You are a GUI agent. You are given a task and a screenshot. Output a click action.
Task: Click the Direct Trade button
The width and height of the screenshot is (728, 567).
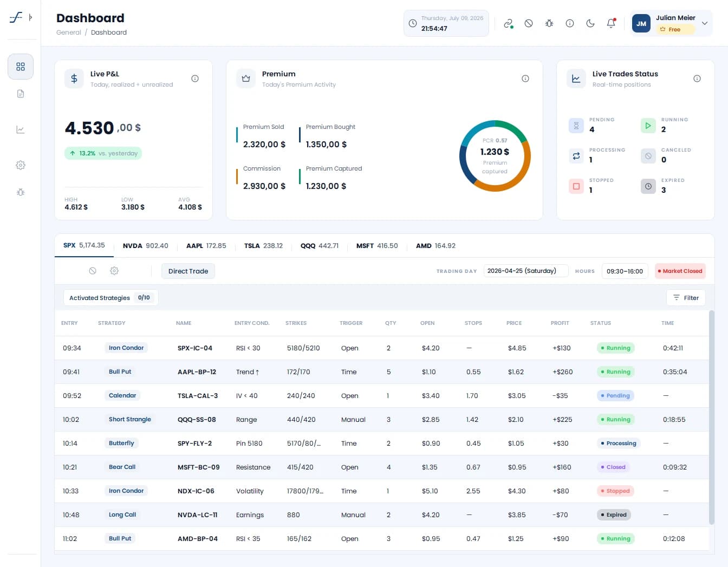pos(188,271)
